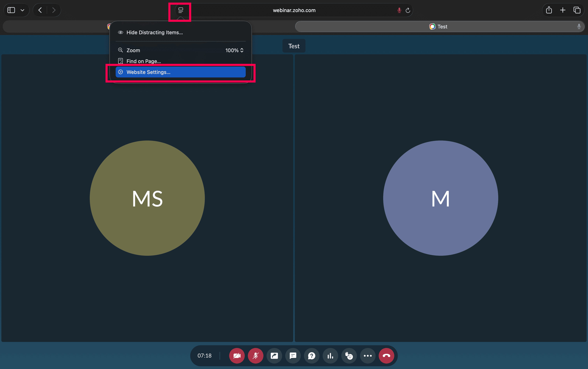588x369 pixels.
Task: Open the polls panel
Action: (x=330, y=356)
